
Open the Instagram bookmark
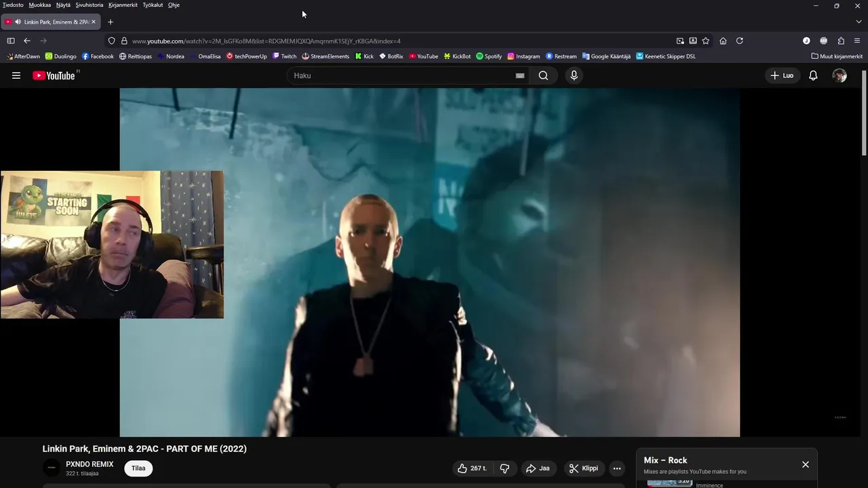click(x=524, y=56)
